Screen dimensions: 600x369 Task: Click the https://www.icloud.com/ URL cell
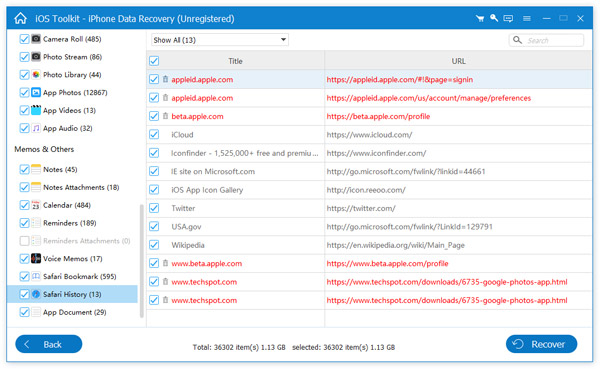369,135
